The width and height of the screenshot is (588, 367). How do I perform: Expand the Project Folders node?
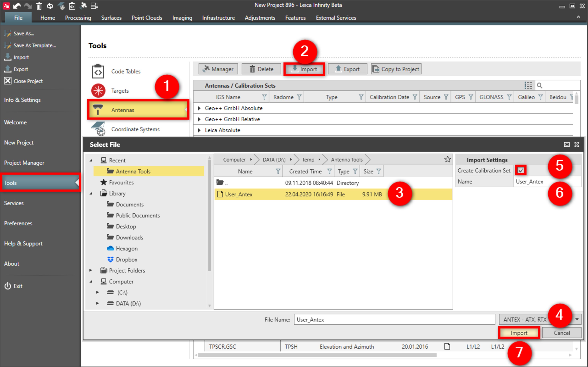pos(91,270)
